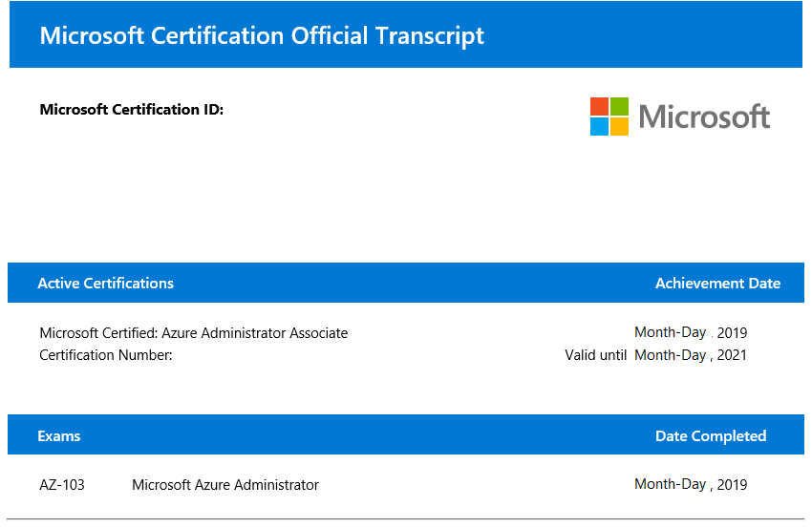Click the 'Valid until' text
Screen dimensions: 812x528
(x=595, y=355)
